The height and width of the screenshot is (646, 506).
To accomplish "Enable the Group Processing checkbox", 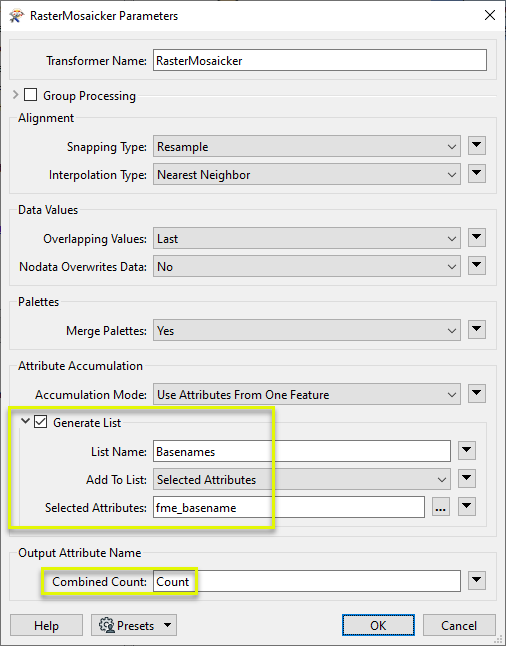I will pos(30,95).
